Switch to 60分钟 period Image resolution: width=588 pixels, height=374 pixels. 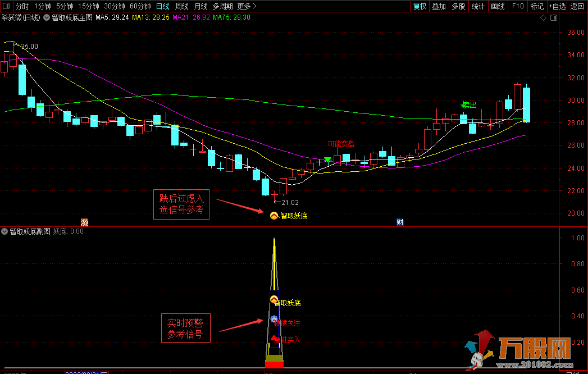tap(140, 6)
